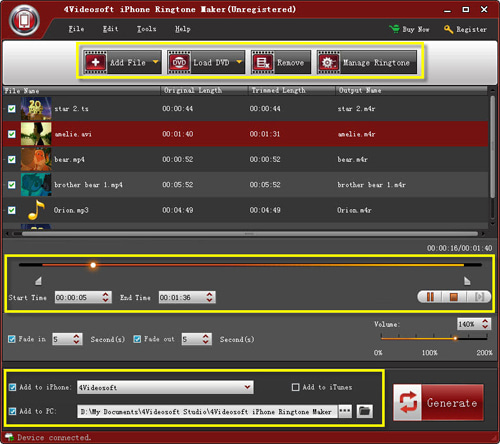
Task: Toggle the Add to PC checkbox
Action: (12, 411)
